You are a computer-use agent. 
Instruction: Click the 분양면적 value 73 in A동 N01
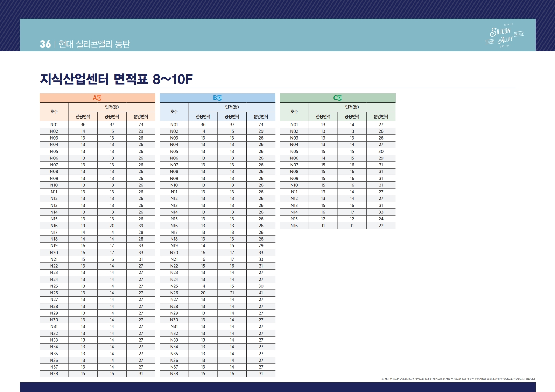point(141,124)
